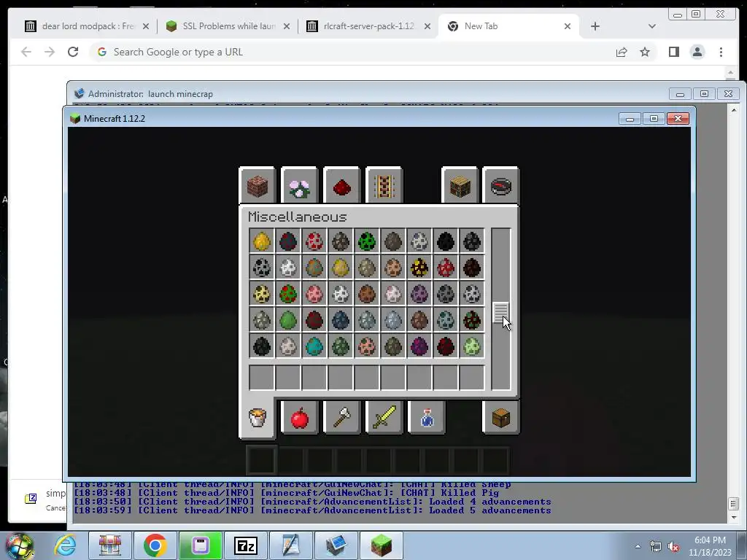
Task: Toggle the Chrome side panel
Action: (x=673, y=52)
